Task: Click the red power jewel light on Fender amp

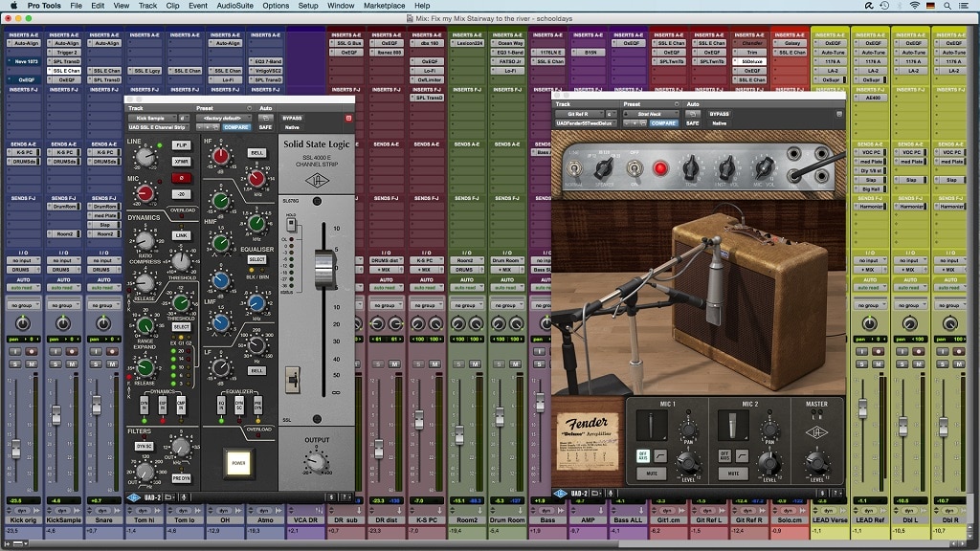Action: 660,167
